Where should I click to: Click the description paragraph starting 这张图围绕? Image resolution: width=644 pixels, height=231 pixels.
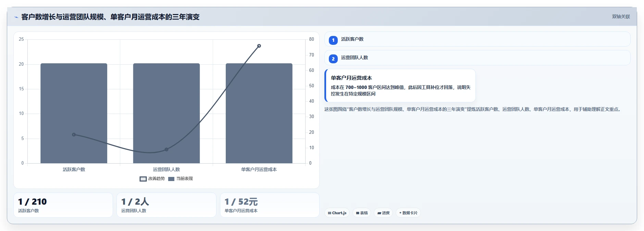[x=473, y=110]
